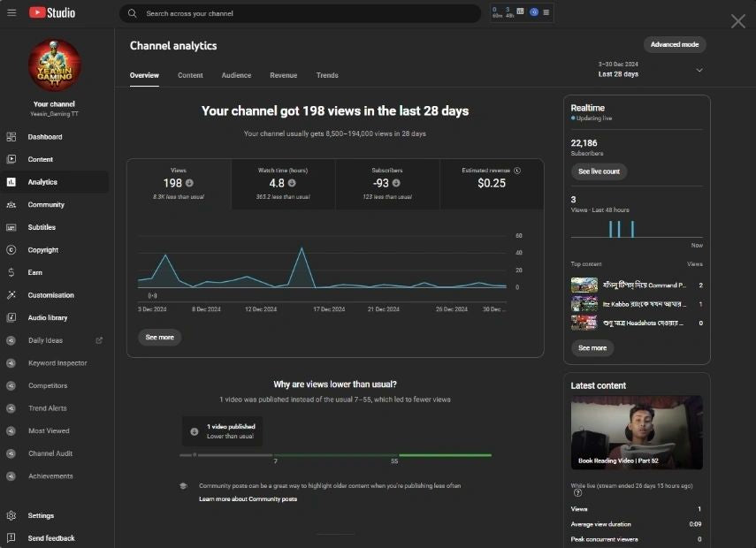Open the Book Reading Video thumbnail
756x548 pixels.
(x=637, y=432)
